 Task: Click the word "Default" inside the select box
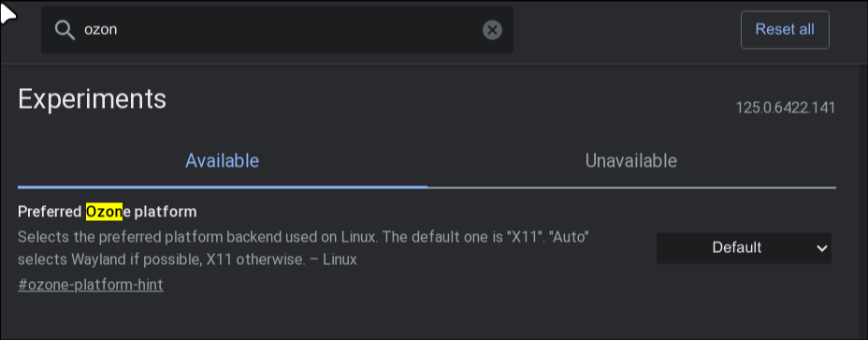[737, 248]
